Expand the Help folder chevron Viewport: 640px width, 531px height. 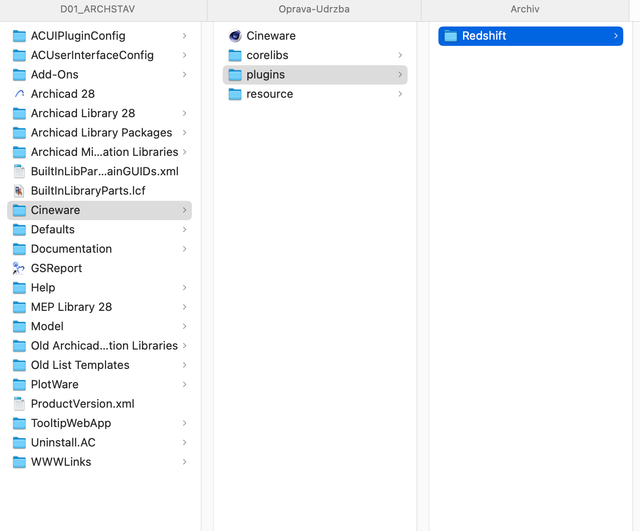(184, 288)
